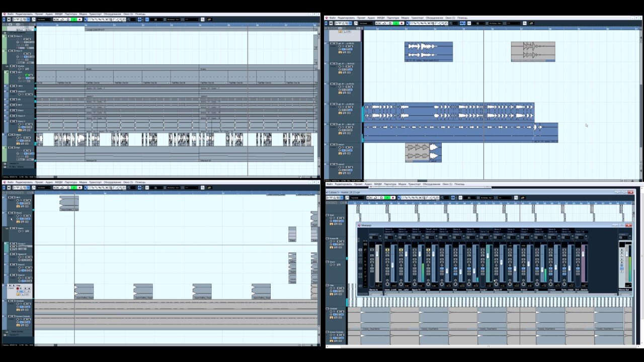Toggle the lit yellow button on Mixer Bass channel
This screenshot has width=644, height=362.
[x=428, y=250]
